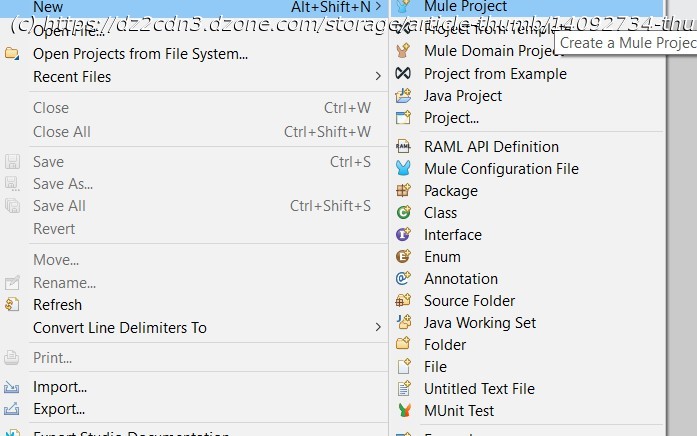Click the Java Working Set icon
The width and height of the screenshot is (697, 436).
pyautogui.click(x=404, y=322)
